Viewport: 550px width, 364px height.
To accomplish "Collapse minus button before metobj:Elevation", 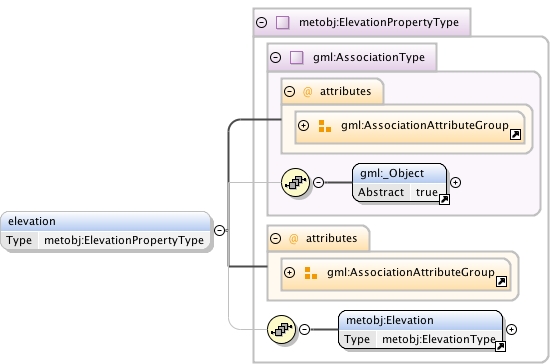I will point(304,329).
